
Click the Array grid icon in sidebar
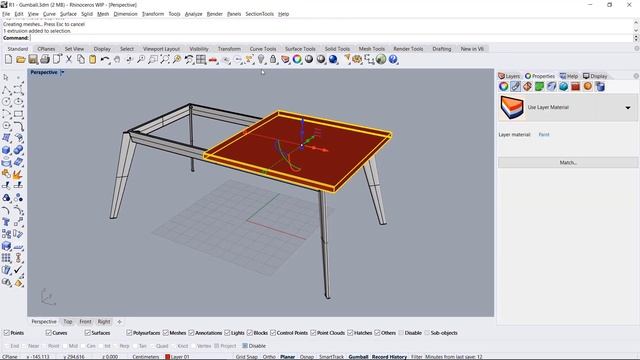pyautogui.click(x=6, y=258)
